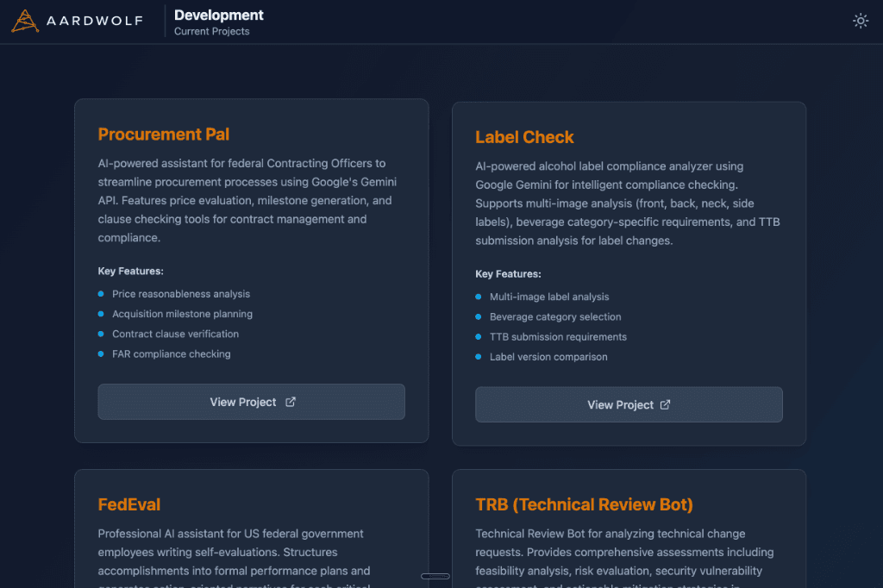The image size is (883, 588).
Task: Click the pill-shaped scroll indicator at page bottom
Action: [x=435, y=576]
